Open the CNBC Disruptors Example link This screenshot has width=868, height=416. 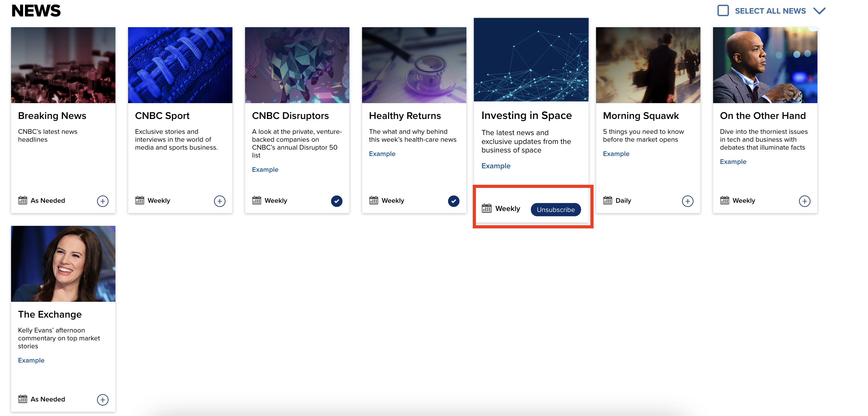click(x=265, y=169)
